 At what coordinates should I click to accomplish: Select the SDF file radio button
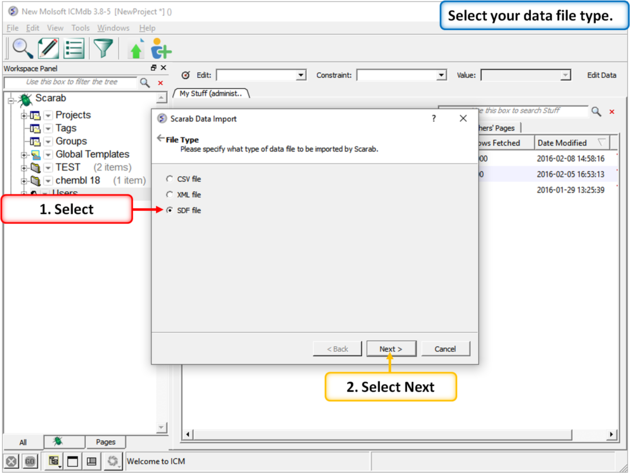click(170, 211)
